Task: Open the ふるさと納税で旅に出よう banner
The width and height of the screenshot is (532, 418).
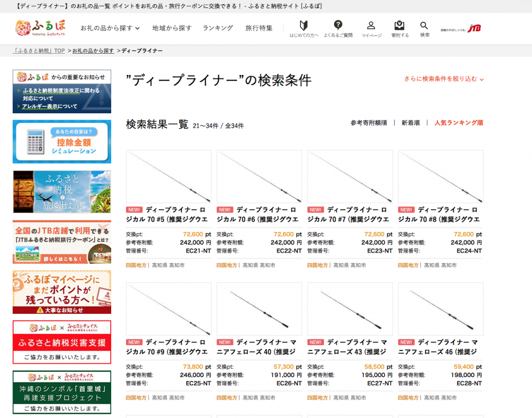Action: pyautogui.click(x=62, y=191)
